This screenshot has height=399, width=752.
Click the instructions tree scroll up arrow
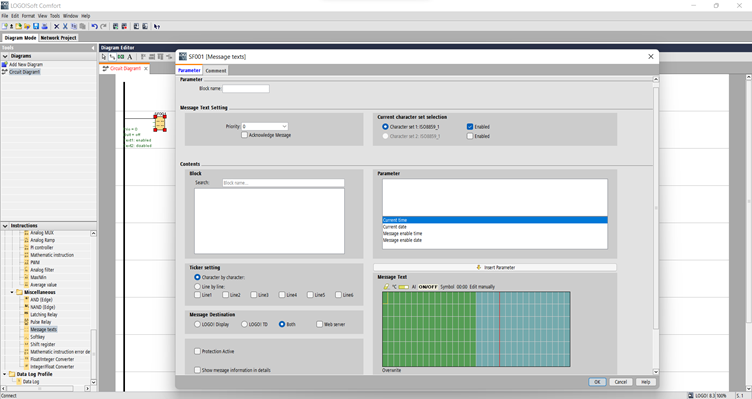click(93, 234)
